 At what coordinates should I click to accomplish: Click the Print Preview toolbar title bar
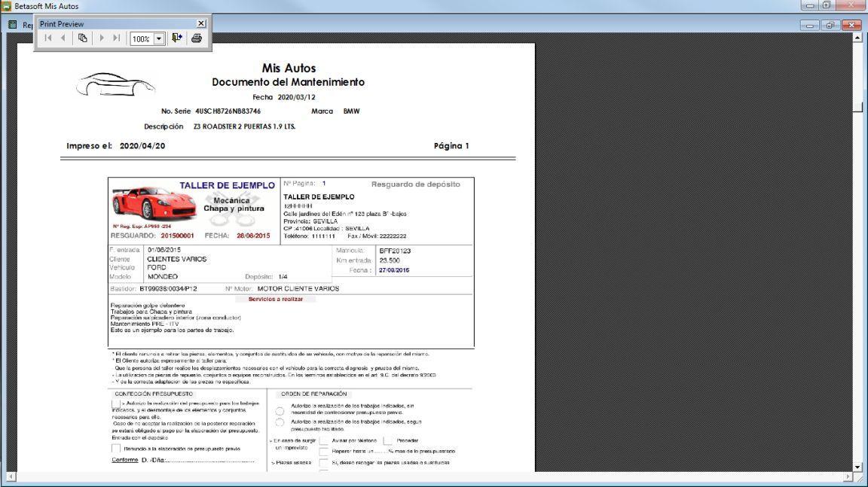coord(117,24)
